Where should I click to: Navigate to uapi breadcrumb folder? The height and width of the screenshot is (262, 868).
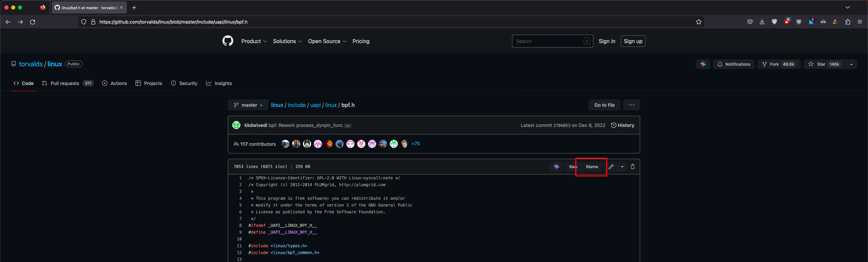click(315, 105)
